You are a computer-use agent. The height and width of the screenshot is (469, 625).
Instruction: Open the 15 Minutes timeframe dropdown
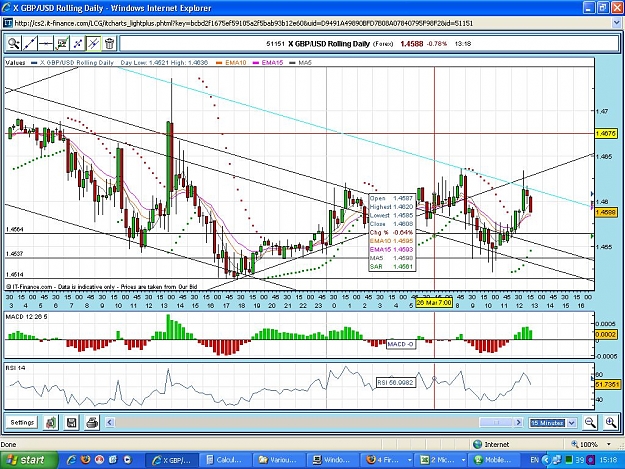click(552, 423)
